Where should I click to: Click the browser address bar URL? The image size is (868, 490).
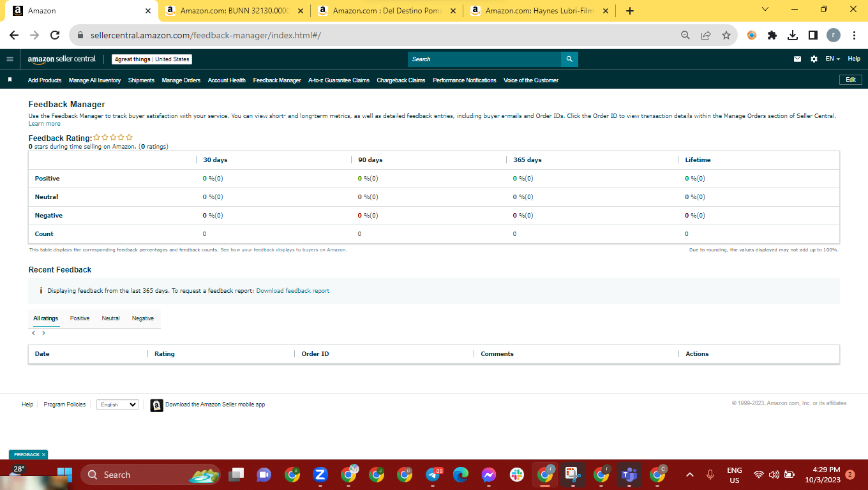(204, 36)
